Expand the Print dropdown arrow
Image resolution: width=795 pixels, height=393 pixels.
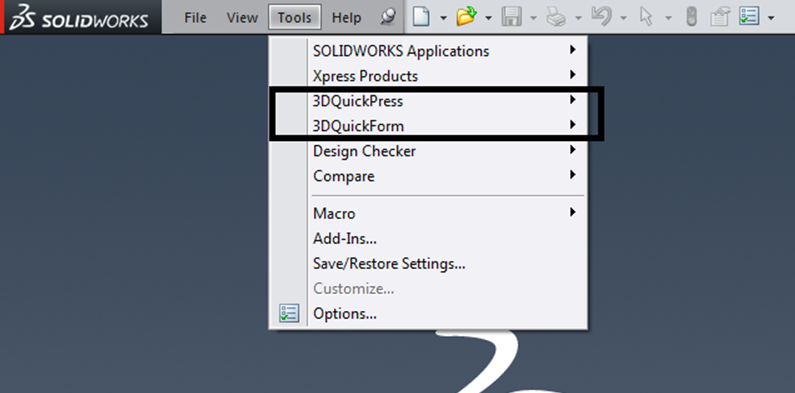coord(579,18)
